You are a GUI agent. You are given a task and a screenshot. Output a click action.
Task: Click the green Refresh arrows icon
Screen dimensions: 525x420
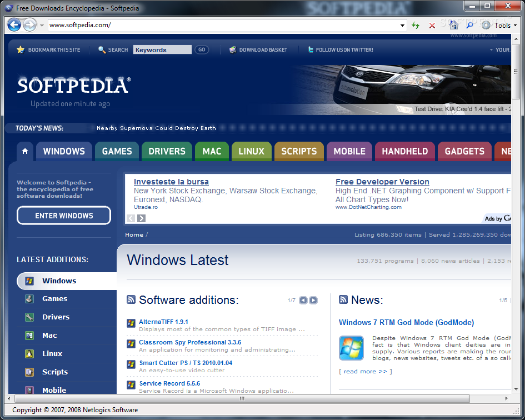416,26
